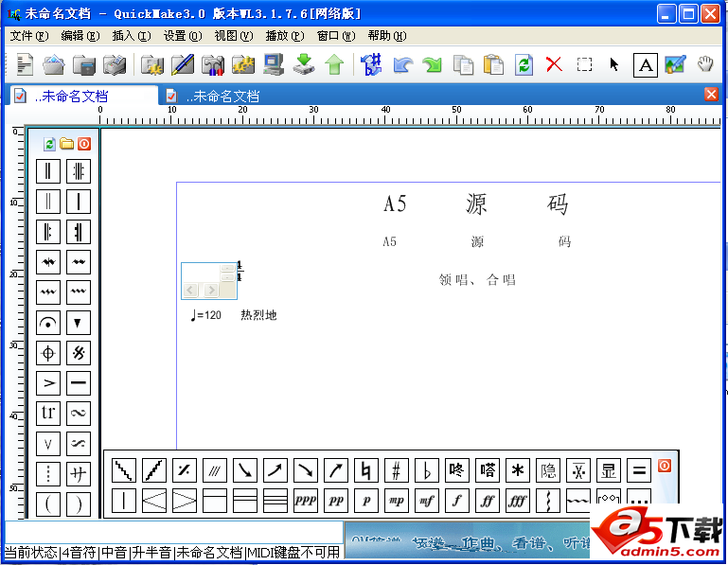Open the 帮助(H) menu

click(387, 36)
